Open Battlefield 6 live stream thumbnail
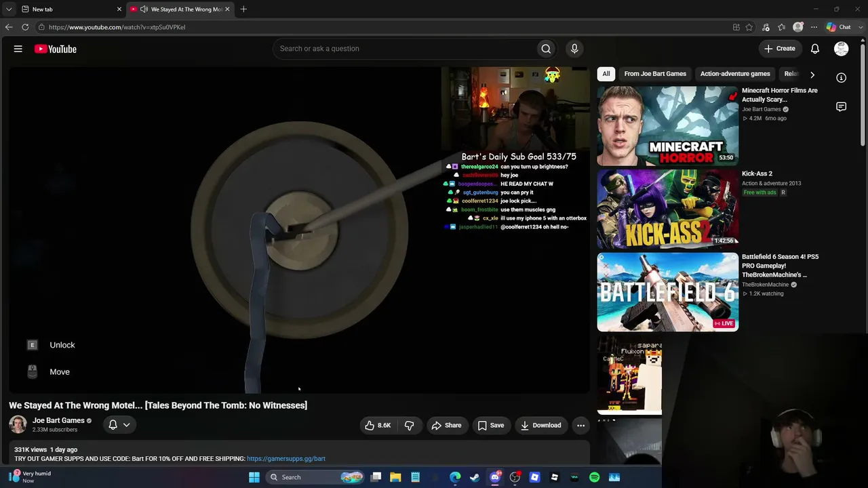868x488 pixels. [x=668, y=292]
